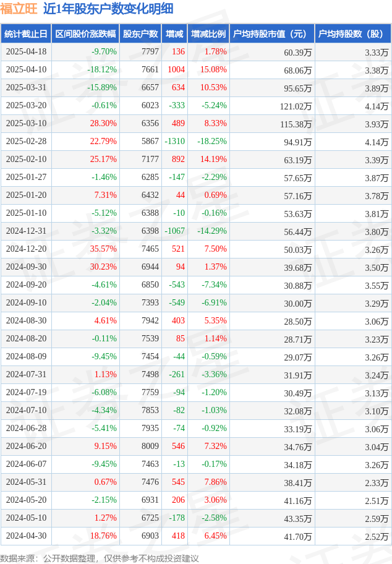Click the 户均持股市值（元） header
392x564 pixels.
(x=272, y=34)
